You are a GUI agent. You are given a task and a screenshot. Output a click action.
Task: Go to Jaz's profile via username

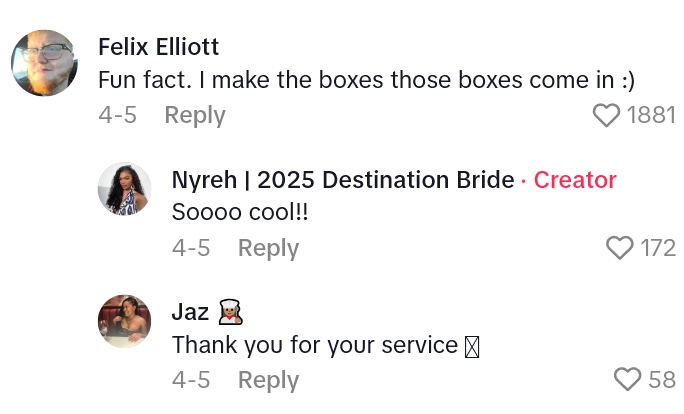tap(190, 312)
